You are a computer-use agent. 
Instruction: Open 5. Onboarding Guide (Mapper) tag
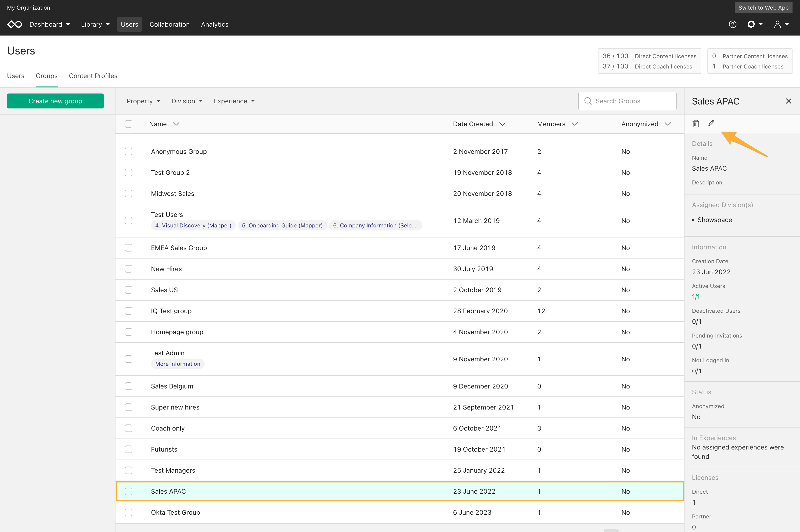coord(282,226)
